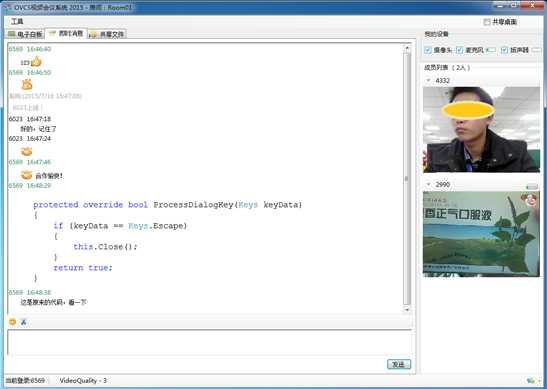
Task: Toggle the 摄像头 camera checkbox
Action: (x=428, y=50)
